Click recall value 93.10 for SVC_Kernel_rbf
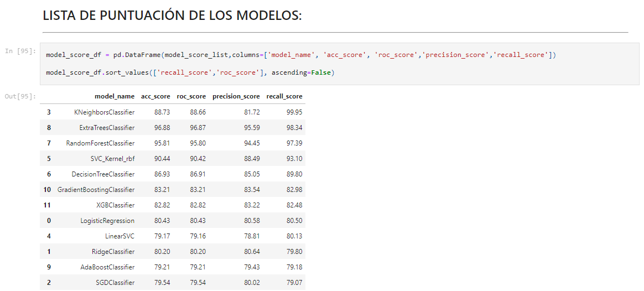The image size is (644, 291). coord(294,159)
